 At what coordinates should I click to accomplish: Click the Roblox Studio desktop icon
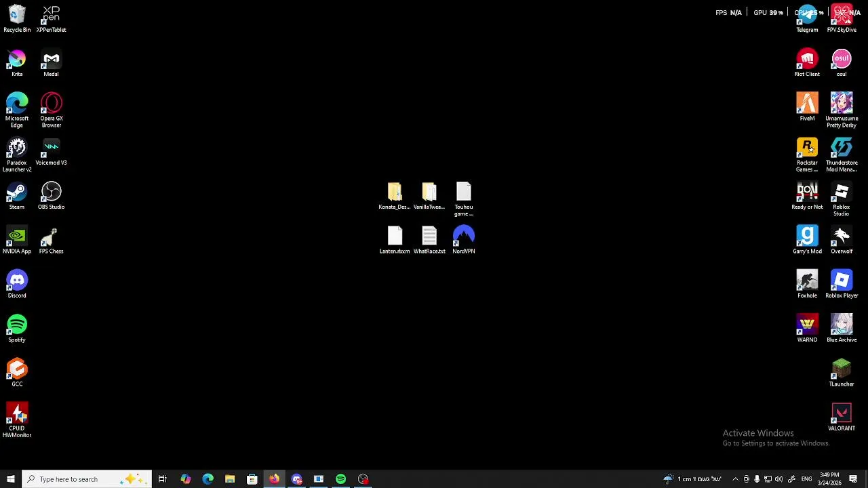pyautogui.click(x=842, y=199)
